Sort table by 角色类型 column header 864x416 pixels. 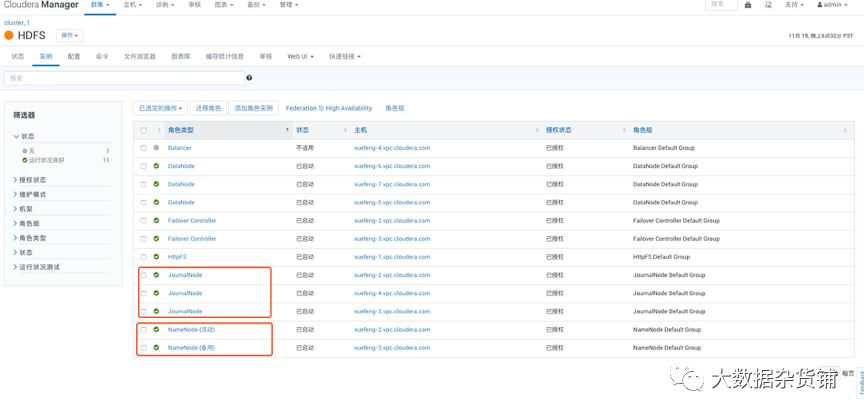pos(181,130)
